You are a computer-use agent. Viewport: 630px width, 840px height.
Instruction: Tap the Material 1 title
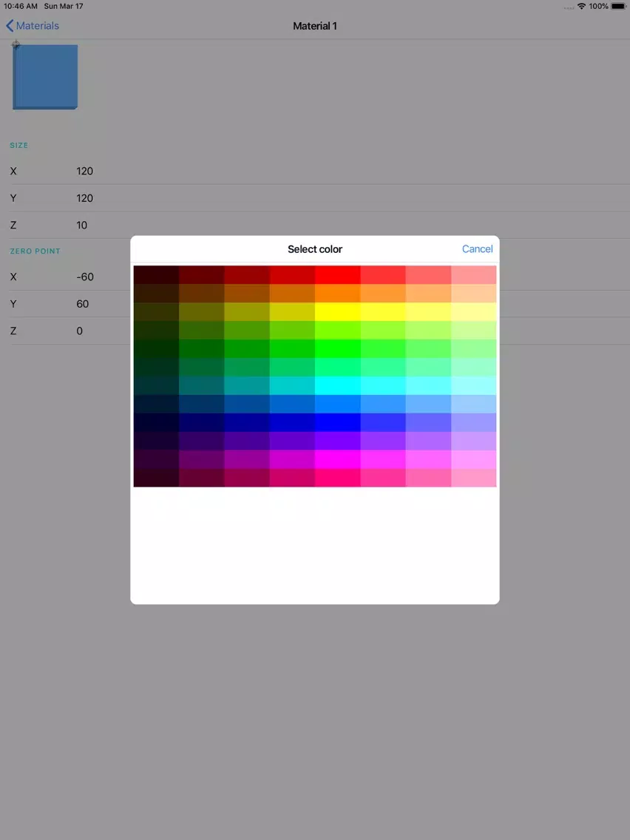315,26
